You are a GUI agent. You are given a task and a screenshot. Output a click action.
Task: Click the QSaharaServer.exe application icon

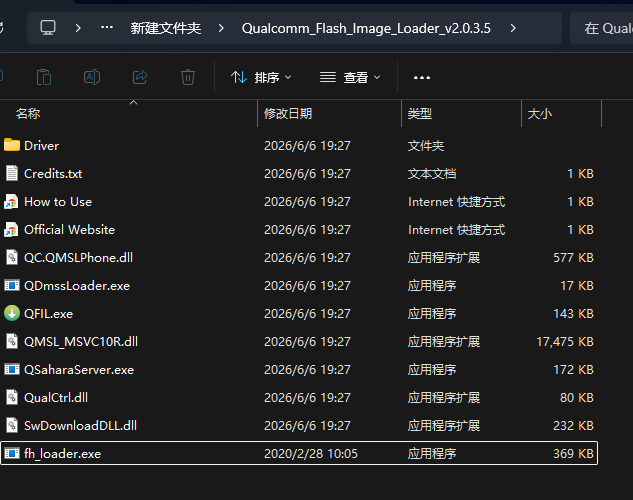coord(12,369)
